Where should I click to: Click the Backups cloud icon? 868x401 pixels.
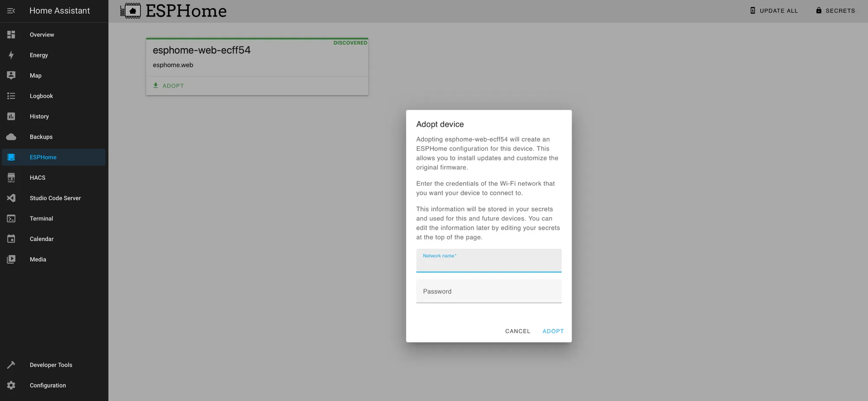point(11,137)
